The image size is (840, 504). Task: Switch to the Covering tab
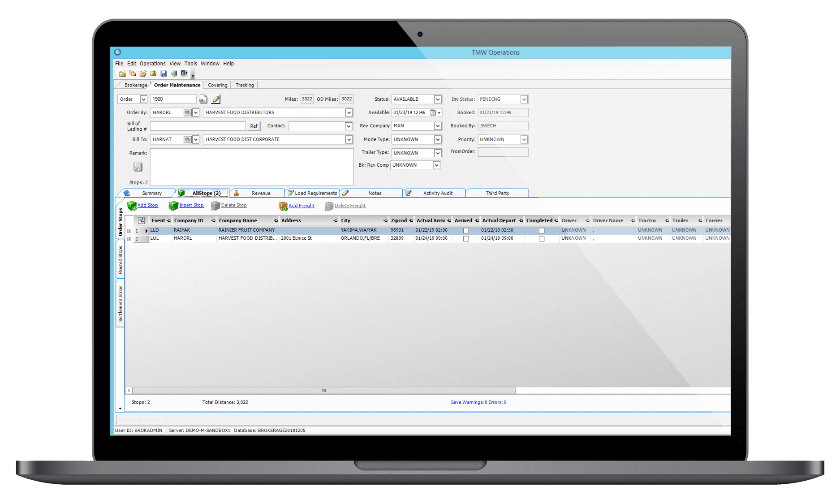217,85
